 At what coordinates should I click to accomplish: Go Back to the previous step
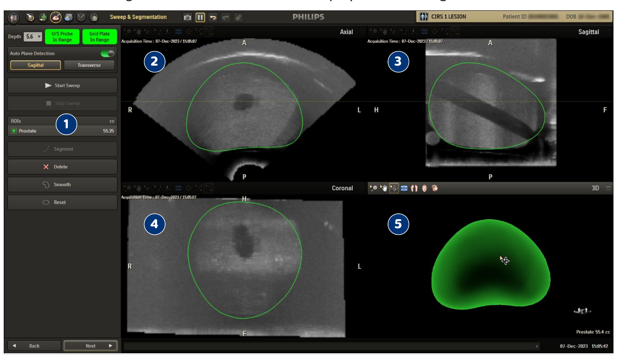pyautogui.click(x=34, y=346)
